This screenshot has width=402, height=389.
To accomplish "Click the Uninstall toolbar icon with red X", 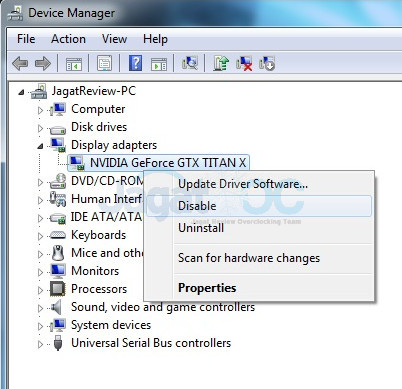I will point(244,63).
